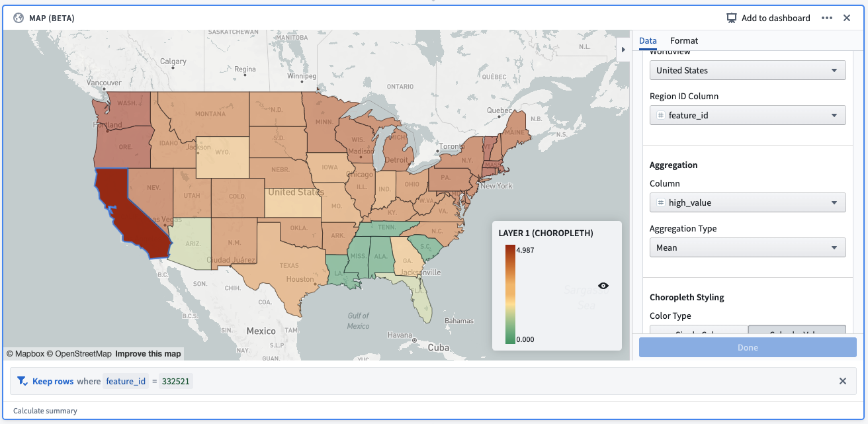Click the globe map icon beside MAP (BETA)
Screen dimensions: 868x424
19,19
